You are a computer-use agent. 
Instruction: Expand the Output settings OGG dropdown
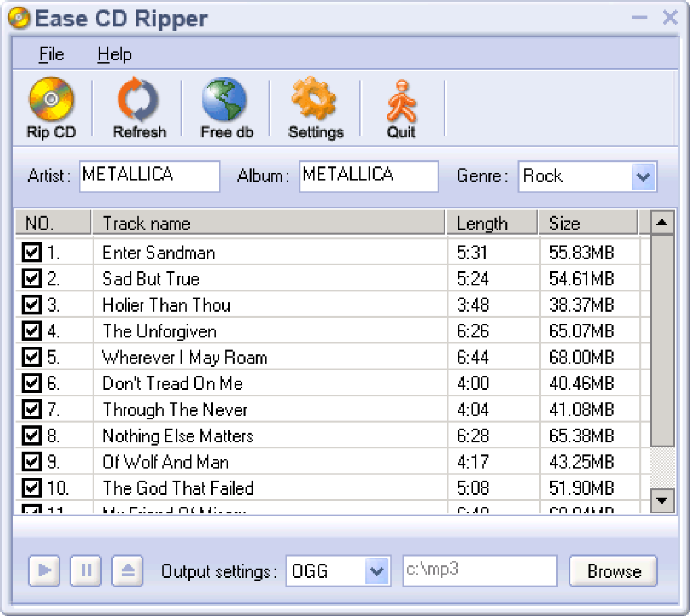click(377, 571)
